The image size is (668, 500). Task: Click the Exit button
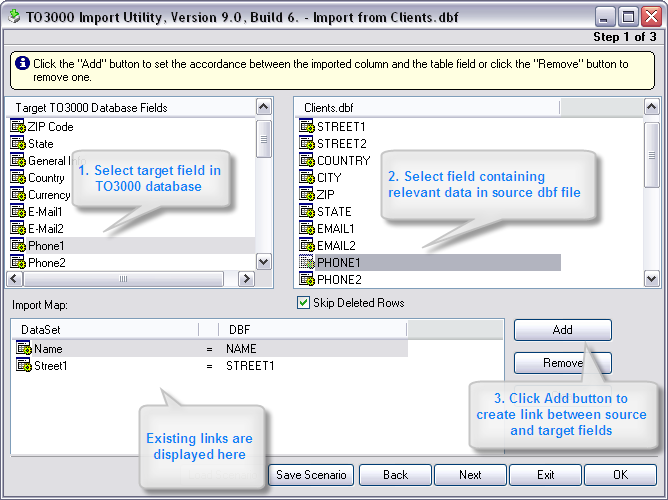pos(545,475)
